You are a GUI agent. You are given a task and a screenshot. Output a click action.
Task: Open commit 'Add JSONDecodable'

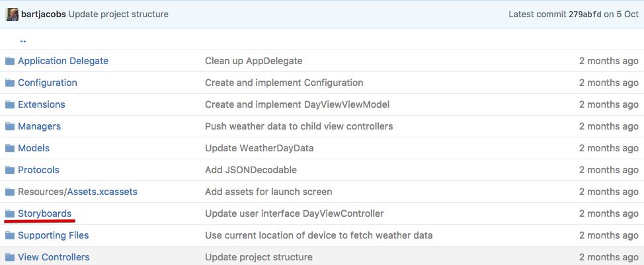coord(251,170)
